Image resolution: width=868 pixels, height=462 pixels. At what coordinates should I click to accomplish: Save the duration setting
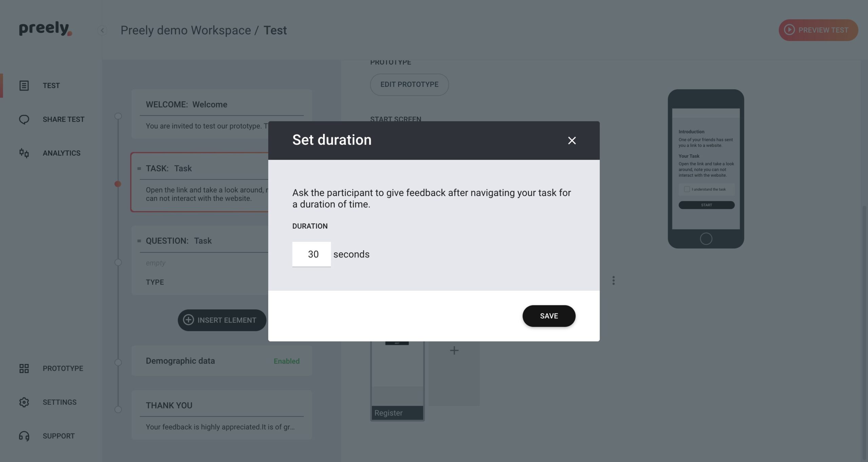pyautogui.click(x=549, y=316)
